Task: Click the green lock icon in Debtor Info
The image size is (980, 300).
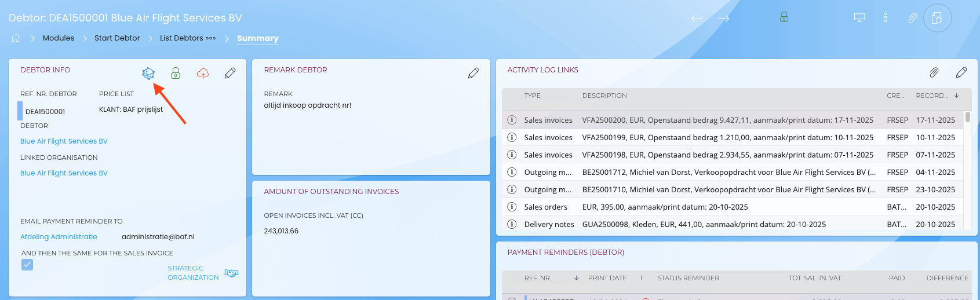Action: pos(176,73)
